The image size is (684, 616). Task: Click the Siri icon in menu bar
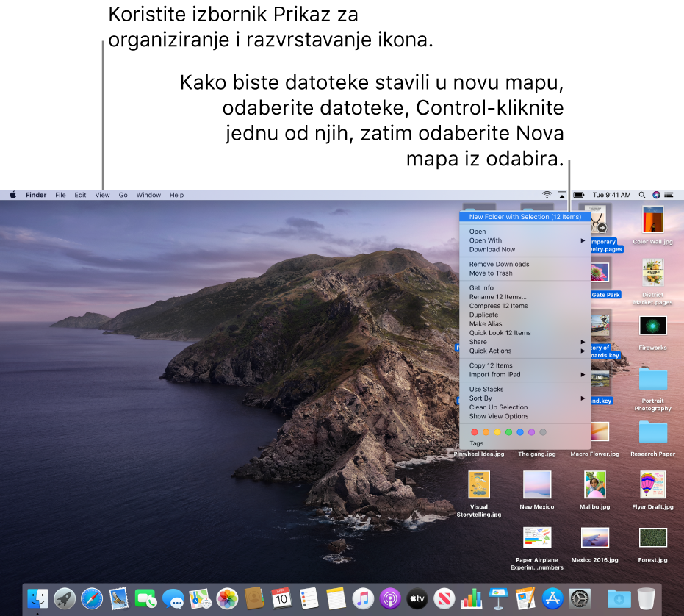click(655, 195)
